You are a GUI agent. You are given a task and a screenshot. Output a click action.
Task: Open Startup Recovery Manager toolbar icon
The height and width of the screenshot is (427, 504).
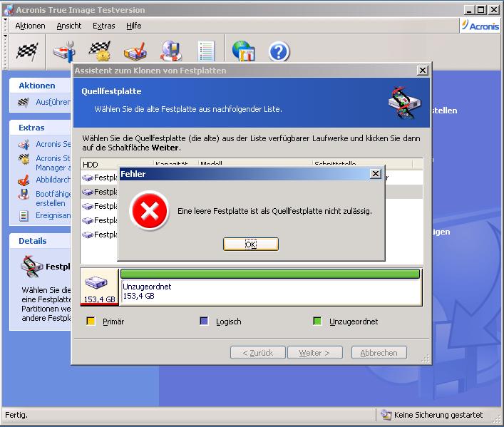click(x=100, y=51)
